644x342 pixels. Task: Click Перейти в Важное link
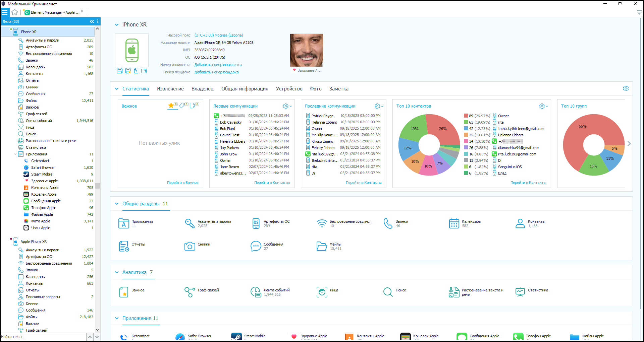coord(182,183)
